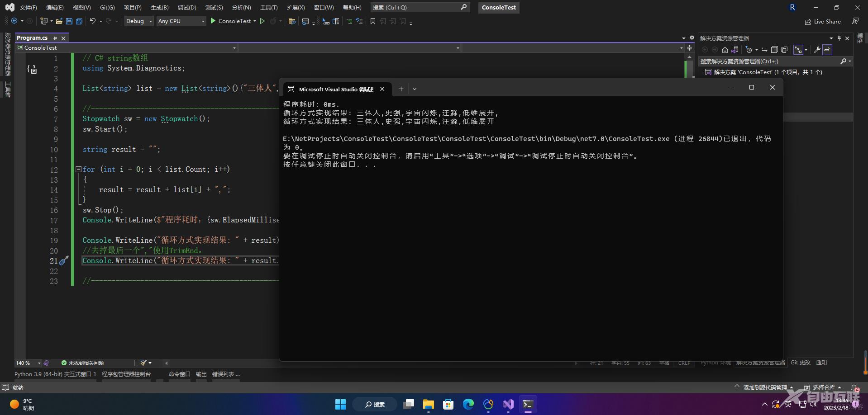This screenshot has width=868, height=415.
Task: Expand the ConsoleTest startup project dropdown arrow
Action: pos(255,21)
